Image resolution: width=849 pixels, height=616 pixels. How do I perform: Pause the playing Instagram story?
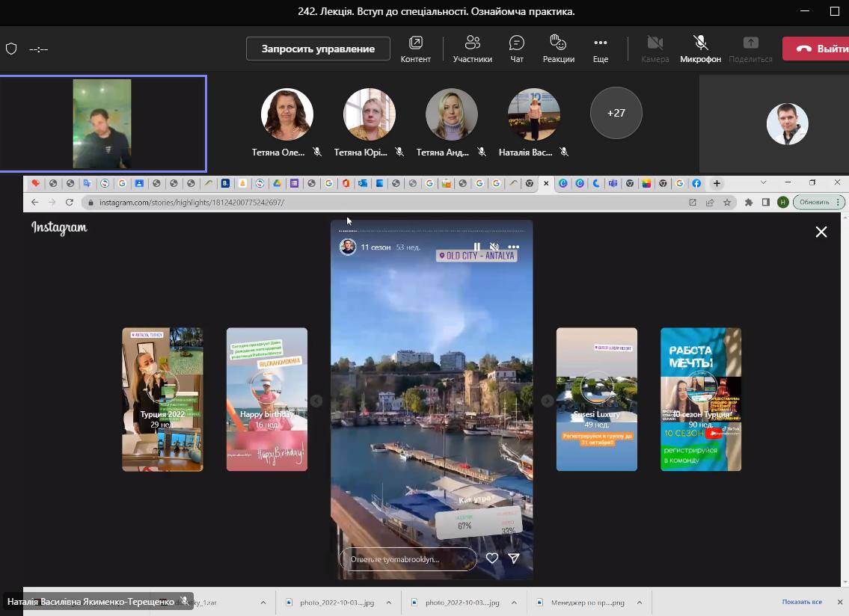click(x=476, y=247)
